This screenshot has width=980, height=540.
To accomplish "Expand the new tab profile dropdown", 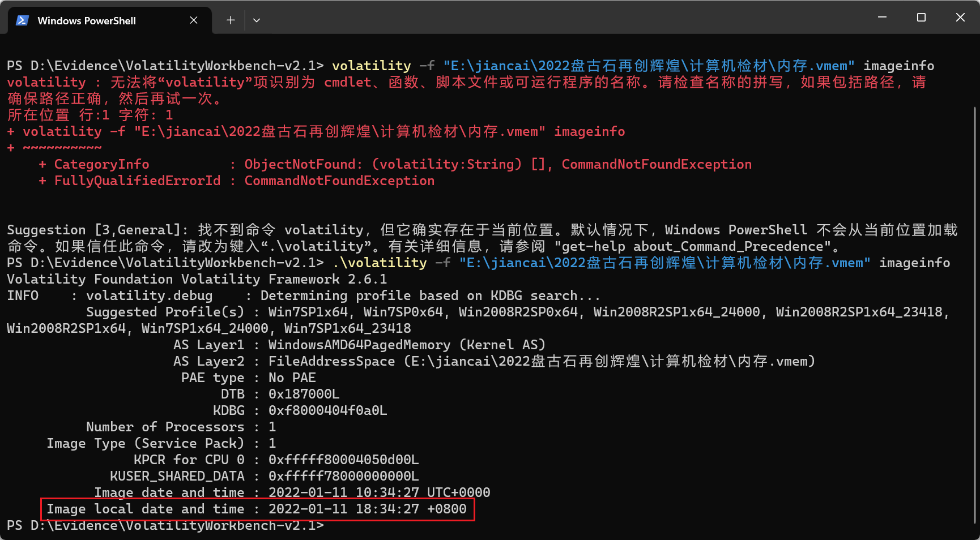I will 257,20.
